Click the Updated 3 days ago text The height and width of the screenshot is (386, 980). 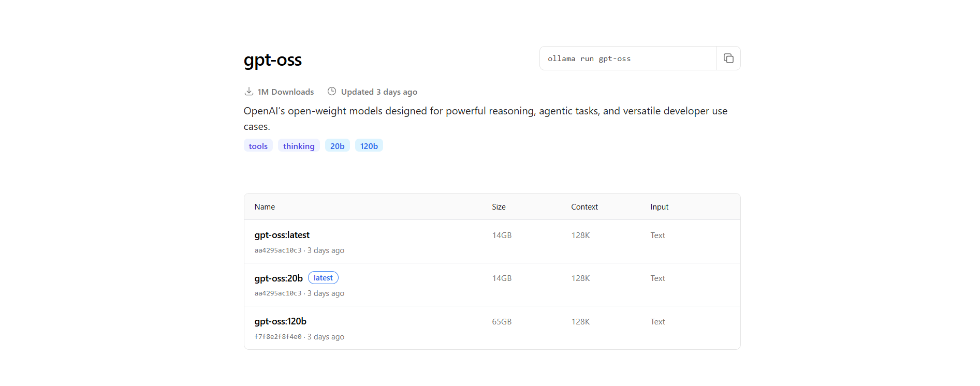(379, 92)
